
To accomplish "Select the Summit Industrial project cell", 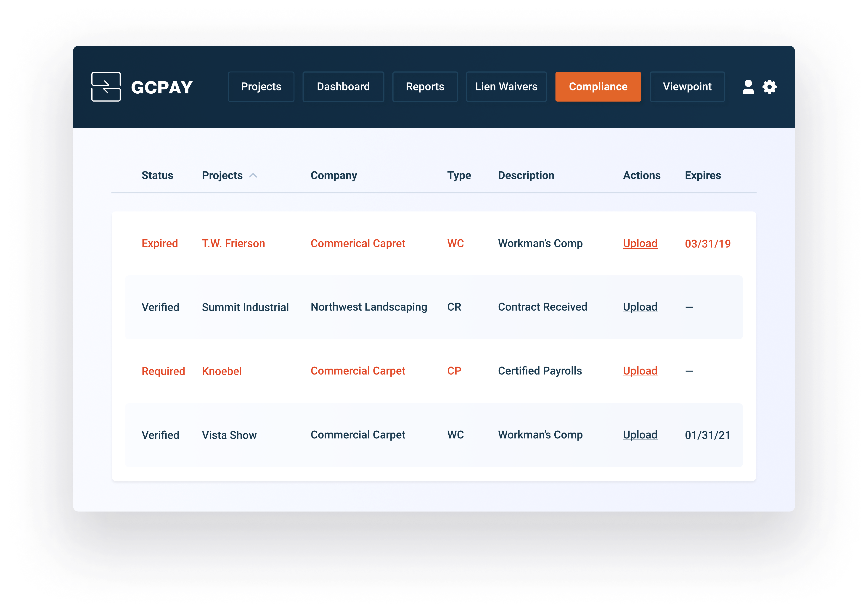I will click(x=245, y=307).
